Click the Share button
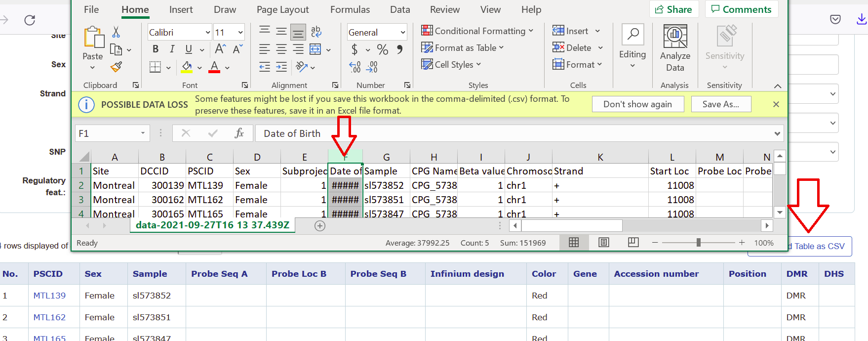868x341 pixels. tap(674, 9)
